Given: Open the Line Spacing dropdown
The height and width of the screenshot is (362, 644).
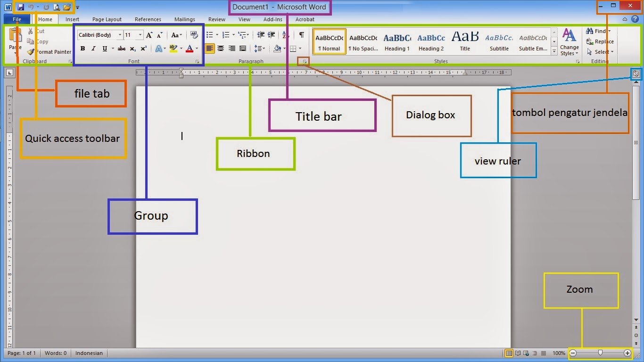Looking at the screenshot, I should pyautogui.click(x=259, y=49).
